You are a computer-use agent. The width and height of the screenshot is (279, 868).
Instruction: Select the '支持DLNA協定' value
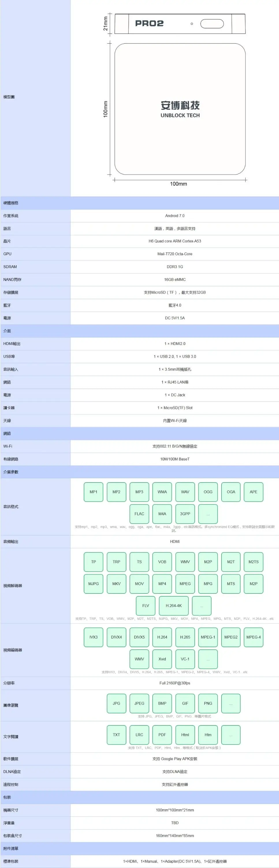click(x=175, y=772)
